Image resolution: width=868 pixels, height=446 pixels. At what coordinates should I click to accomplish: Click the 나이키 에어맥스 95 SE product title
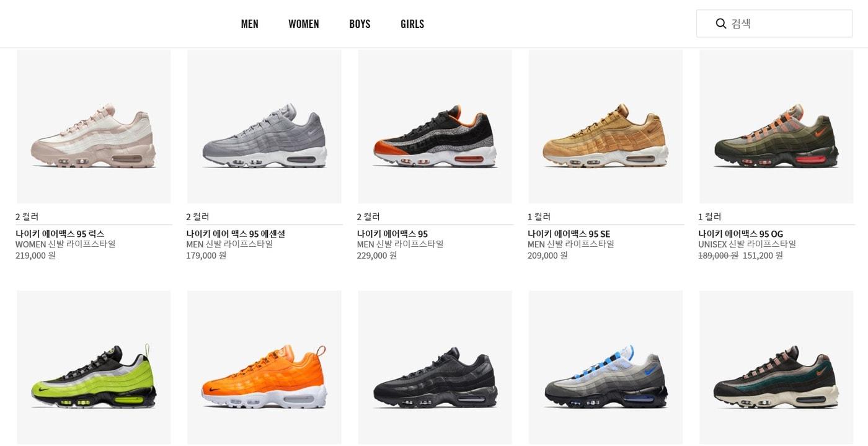coord(569,234)
